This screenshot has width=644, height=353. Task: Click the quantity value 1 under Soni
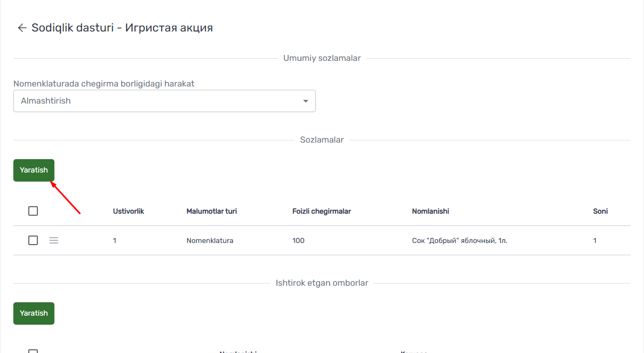(595, 240)
